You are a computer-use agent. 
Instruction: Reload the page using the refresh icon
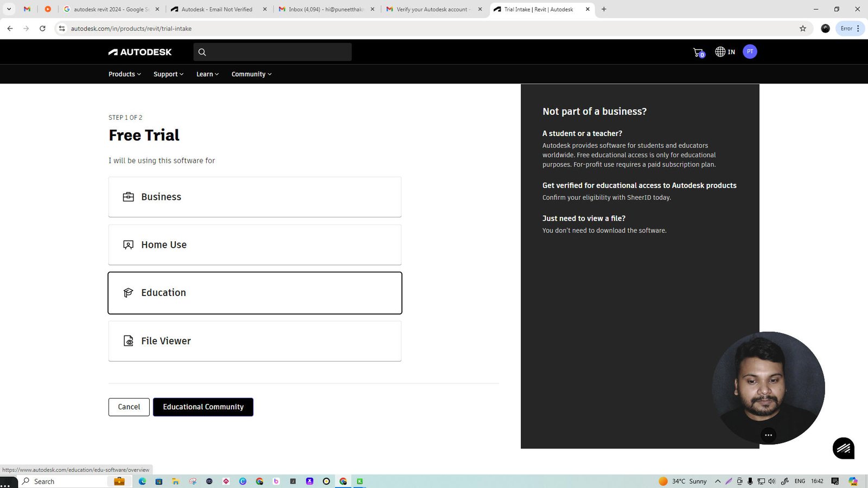tap(42, 29)
